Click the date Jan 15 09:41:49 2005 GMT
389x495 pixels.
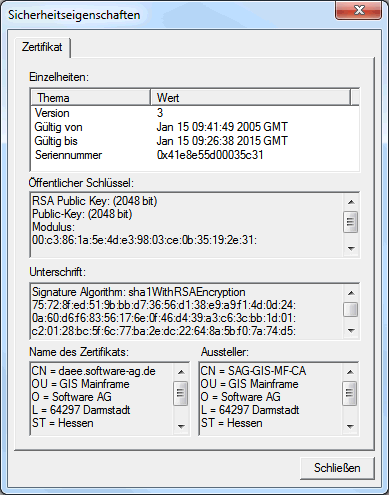tap(222, 127)
